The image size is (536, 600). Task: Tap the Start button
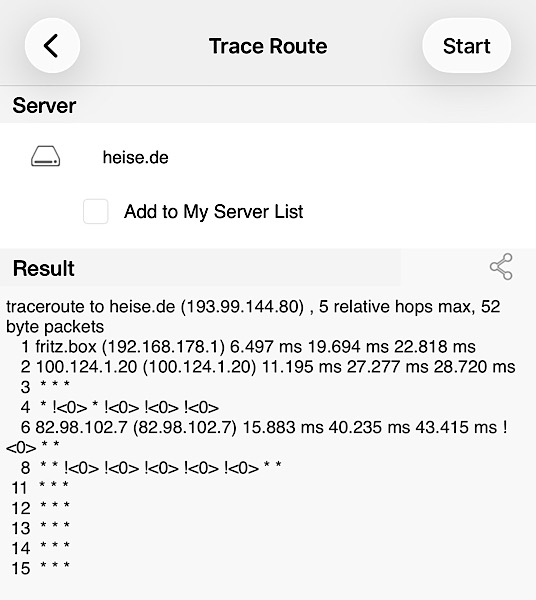(x=466, y=46)
